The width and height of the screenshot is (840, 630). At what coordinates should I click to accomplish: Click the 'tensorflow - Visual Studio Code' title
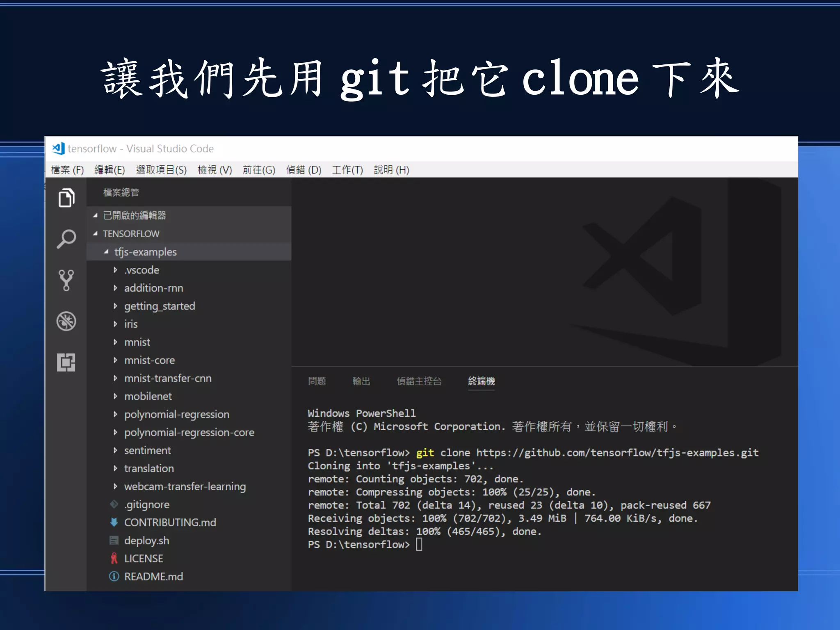click(x=141, y=148)
